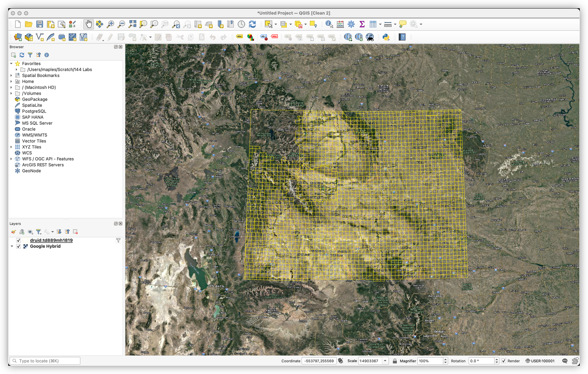Click the Type to locate search field

[x=45, y=361]
